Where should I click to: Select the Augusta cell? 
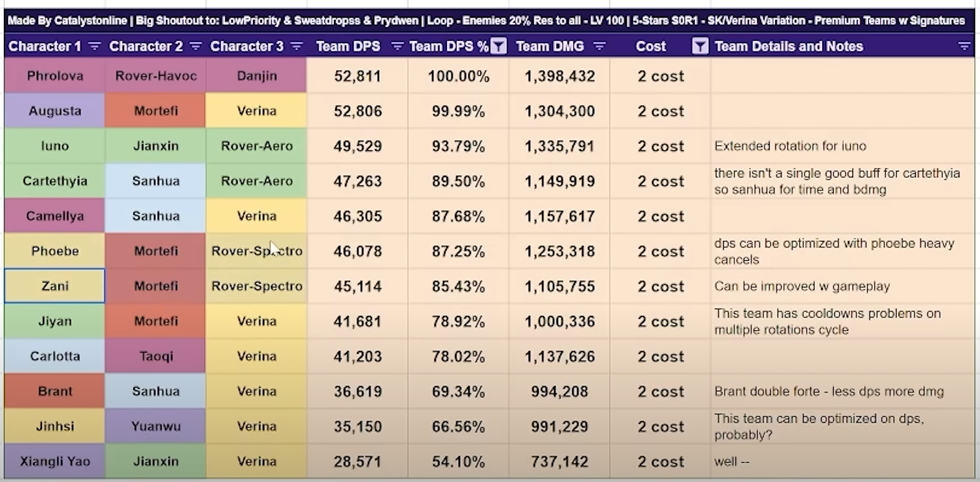coord(54,111)
